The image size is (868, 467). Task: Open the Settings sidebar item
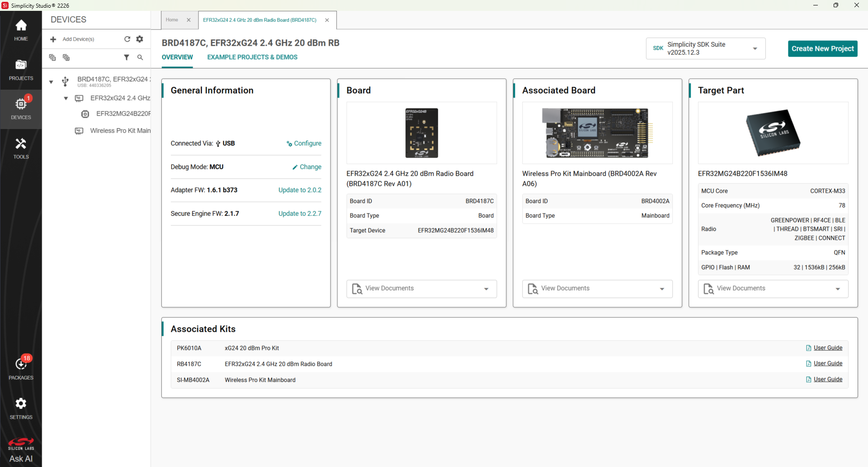[x=21, y=409]
